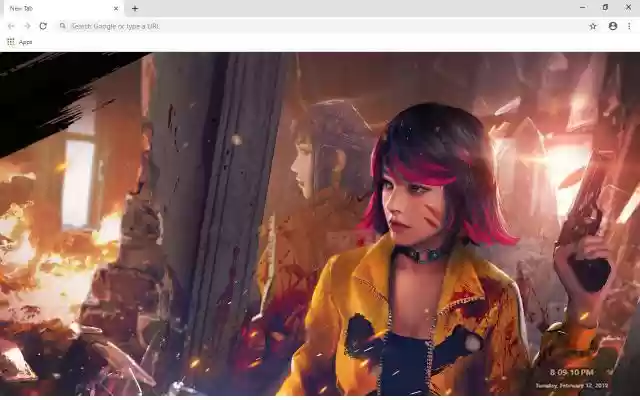Click the Tuesday, February 12, 2019 date text
640x400 pixels.
pyautogui.click(x=572, y=385)
